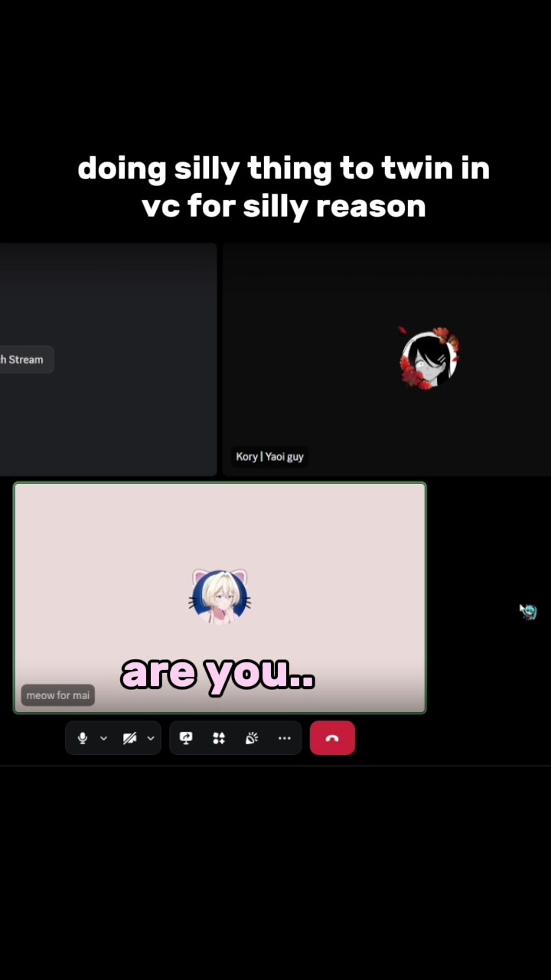Image resolution: width=551 pixels, height=980 pixels.
Task: Select Kory | Yaoi guy participant tile
Action: 386,360
